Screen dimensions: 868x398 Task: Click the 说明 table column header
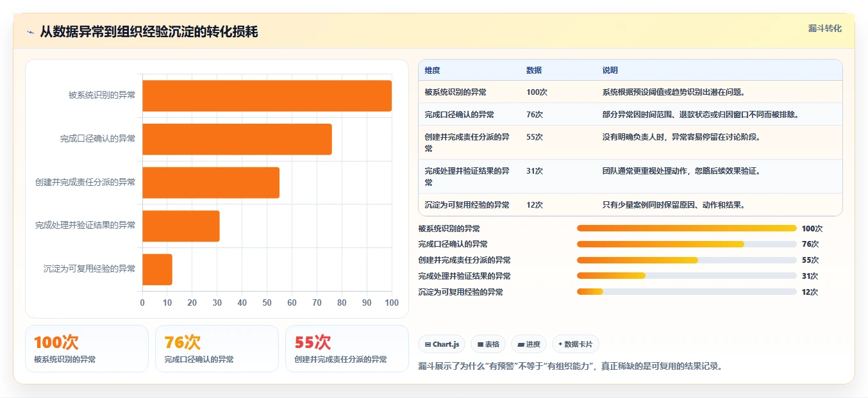click(x=610, y=70)
